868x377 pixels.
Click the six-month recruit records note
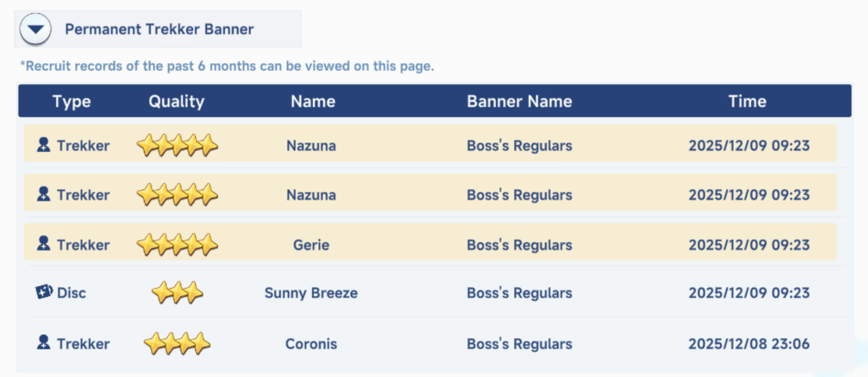click(227, 66)
